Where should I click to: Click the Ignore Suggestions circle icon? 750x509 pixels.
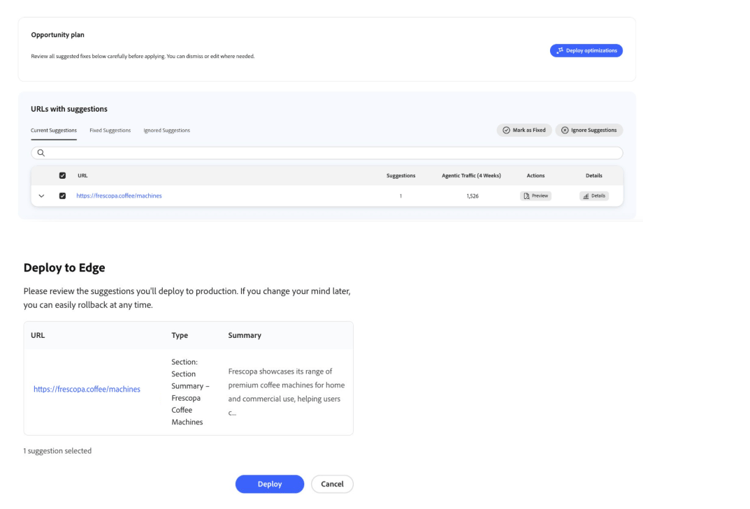coord(564,130)
